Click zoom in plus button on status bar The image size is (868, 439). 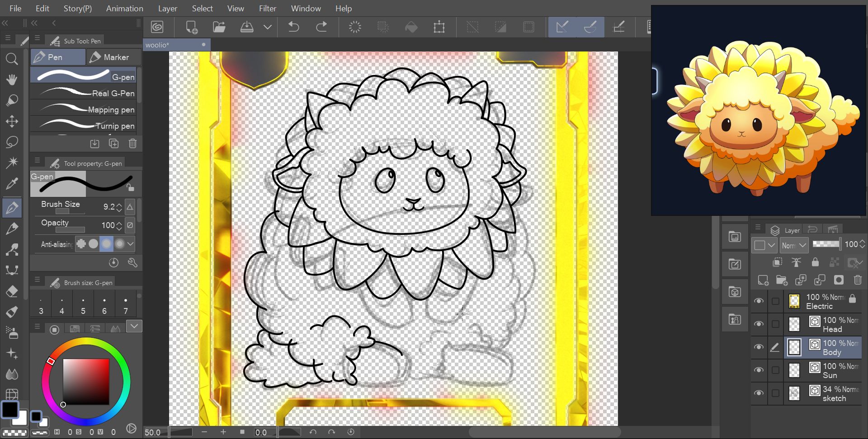tap(223, 432)
